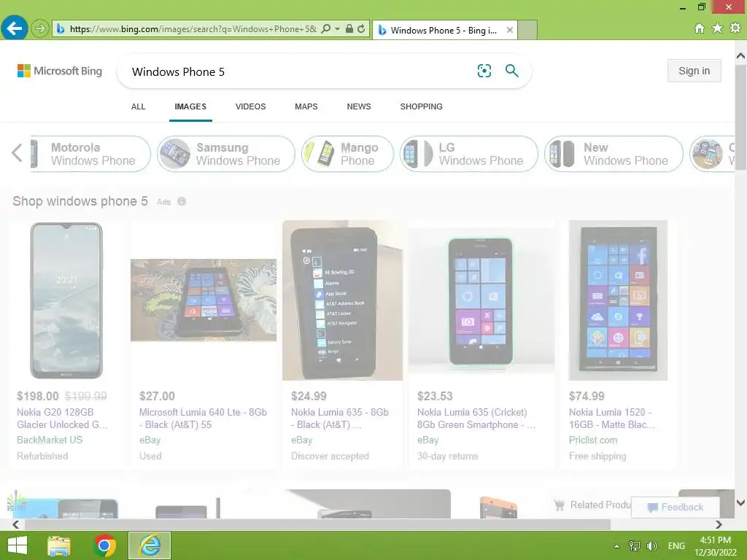Click the Microsoft Bing logo
This screenshot has height=560, width=747.
60,71
